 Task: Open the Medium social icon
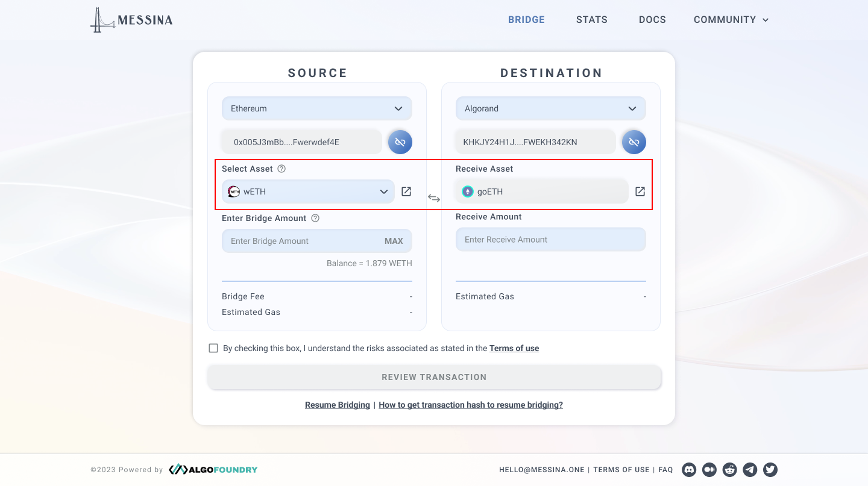click(x=709, y=470)
